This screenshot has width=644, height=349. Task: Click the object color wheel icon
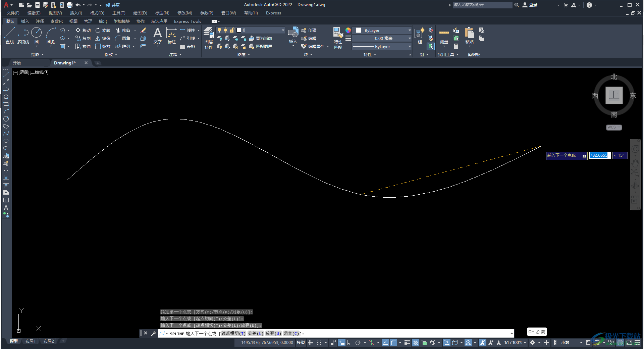click(348, 30)
